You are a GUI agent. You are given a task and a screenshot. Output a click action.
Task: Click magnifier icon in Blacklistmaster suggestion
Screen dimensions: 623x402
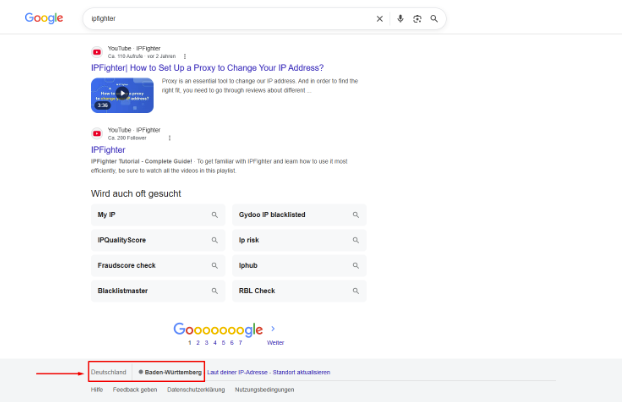pos(215,291)
